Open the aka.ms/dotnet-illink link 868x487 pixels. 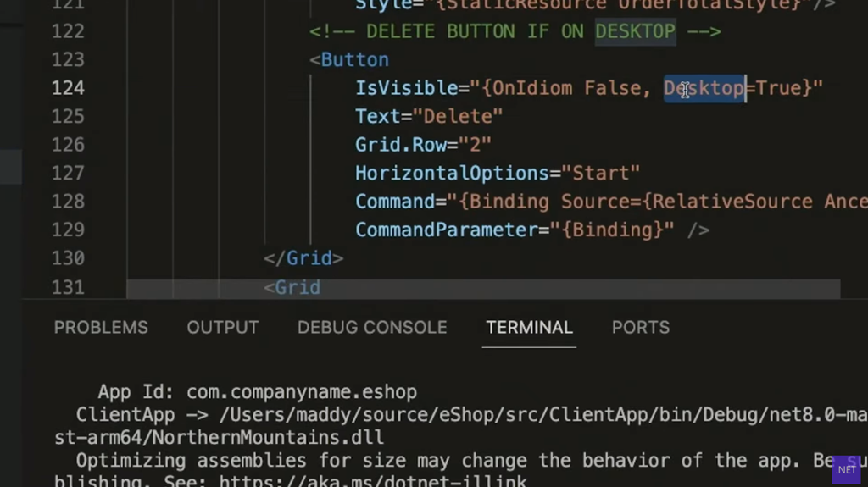point(373,480)
